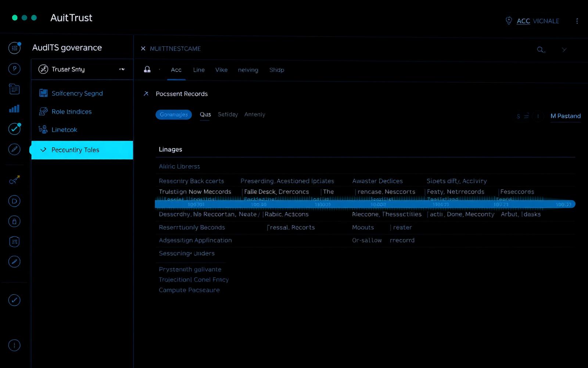Screen dimensions: 588x368
Task: Close the MUITTNESTCAME tab with X
Action: coord(143,49)
